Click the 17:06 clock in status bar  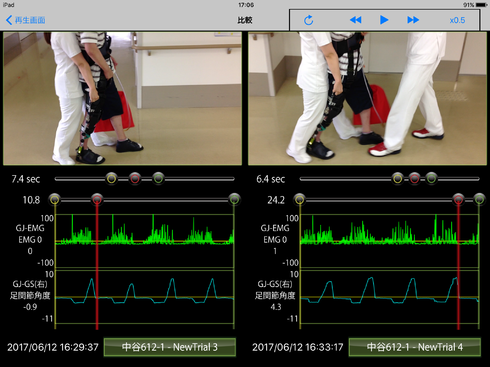coord(246,5)
